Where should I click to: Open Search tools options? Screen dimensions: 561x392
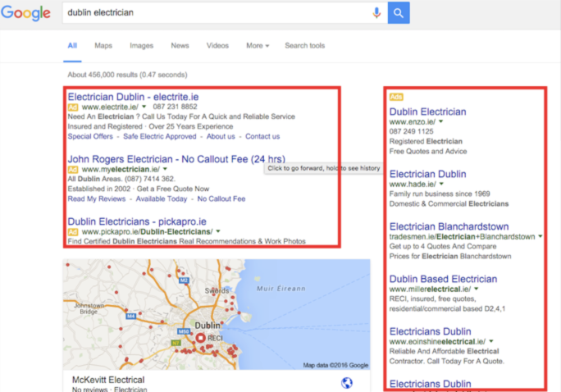click(305, 45)
